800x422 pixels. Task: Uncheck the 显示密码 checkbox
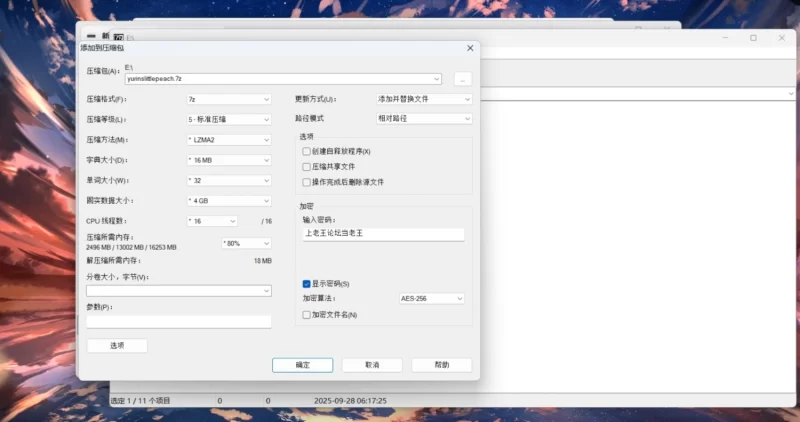(307, 284)
